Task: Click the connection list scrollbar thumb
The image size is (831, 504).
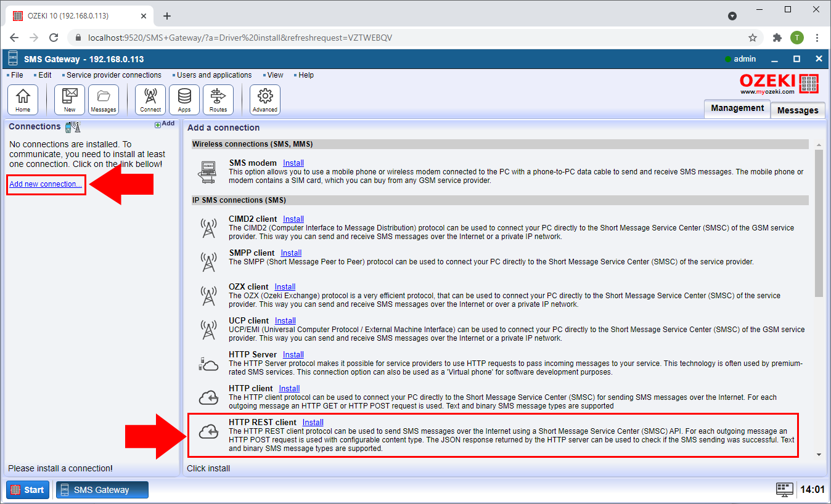Action: 819,224
